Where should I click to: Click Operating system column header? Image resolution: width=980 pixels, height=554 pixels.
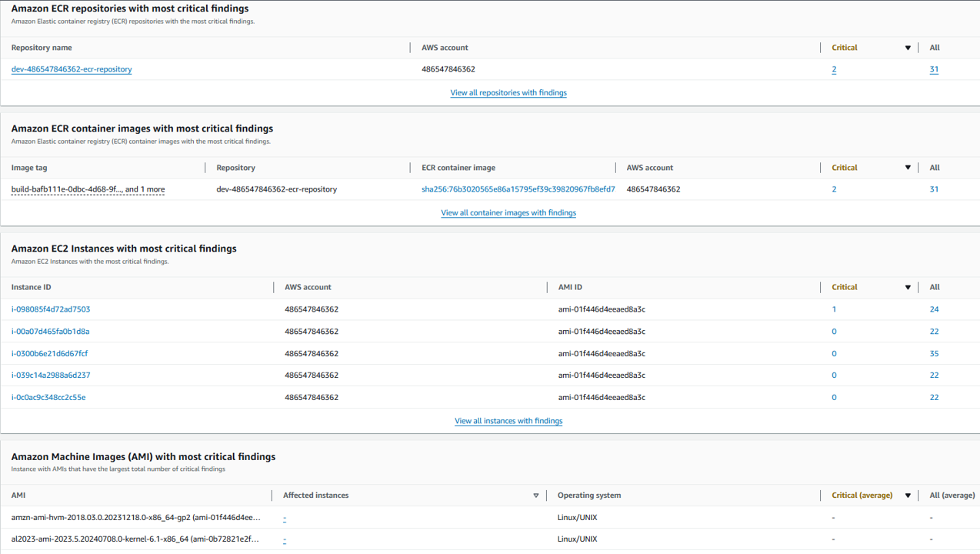click(589, 496)
